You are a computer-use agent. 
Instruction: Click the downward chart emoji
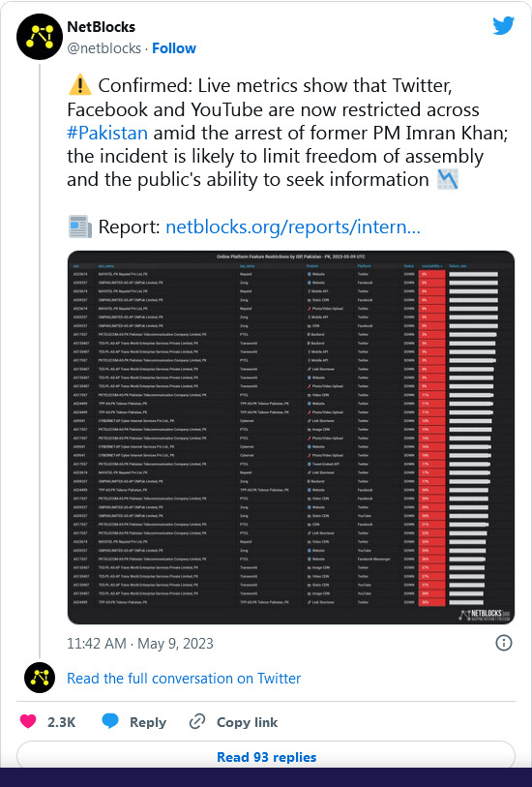447,180
